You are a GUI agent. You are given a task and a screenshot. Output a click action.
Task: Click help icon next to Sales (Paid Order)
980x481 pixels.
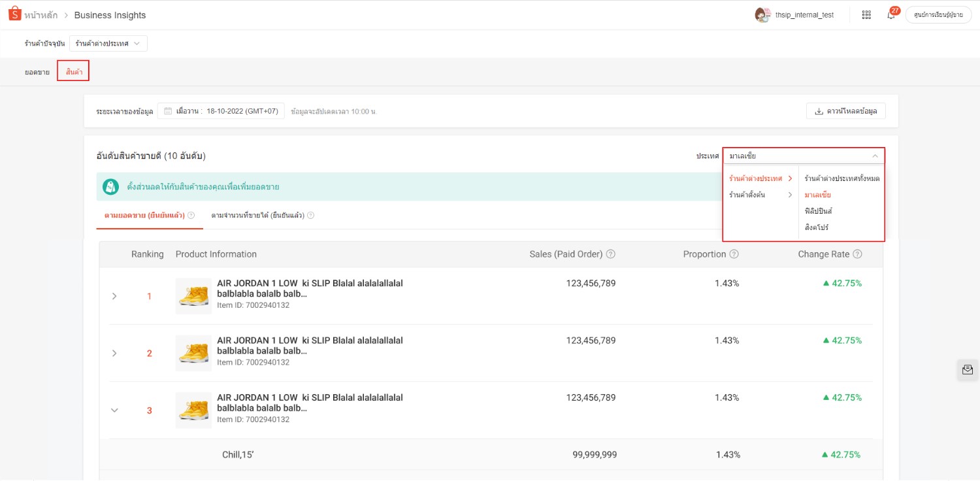610,254
